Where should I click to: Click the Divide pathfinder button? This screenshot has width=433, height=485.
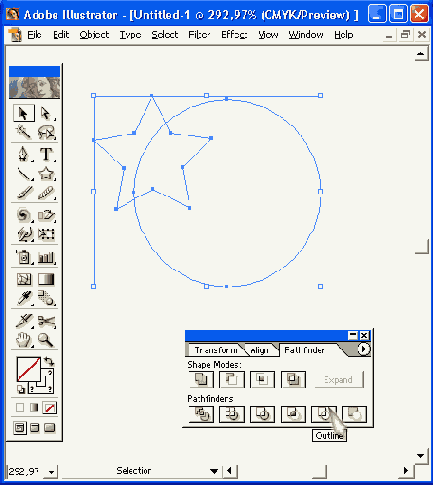[x=201, y=414]
